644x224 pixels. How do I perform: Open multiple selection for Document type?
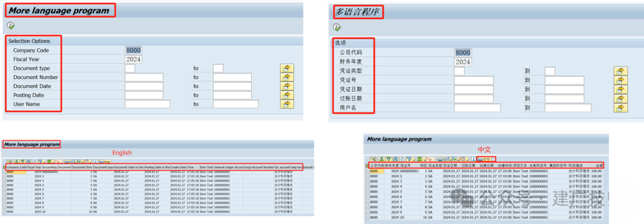[287, 68]
